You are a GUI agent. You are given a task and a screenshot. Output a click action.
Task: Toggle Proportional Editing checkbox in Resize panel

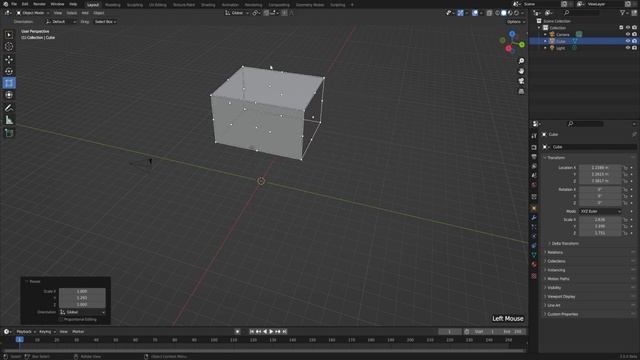(61, 320)
